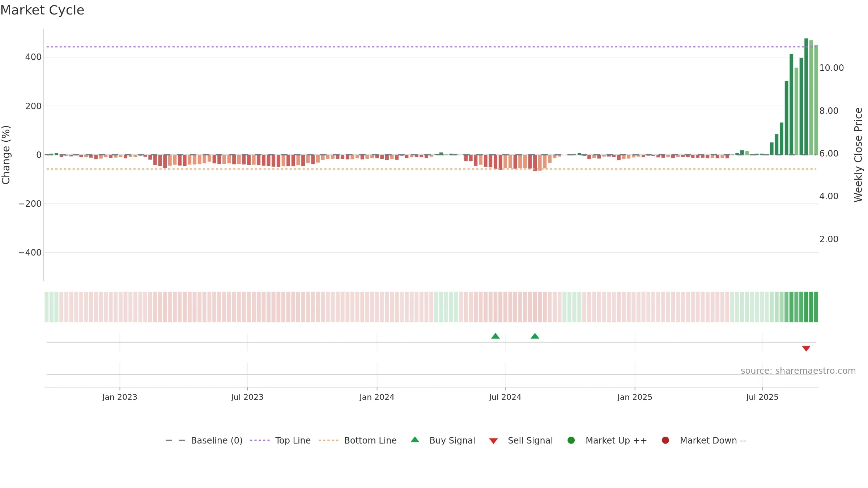Click the Market Cycle chart title
The width and height of the screenshot is (868, 488).
tap(42, 10)
